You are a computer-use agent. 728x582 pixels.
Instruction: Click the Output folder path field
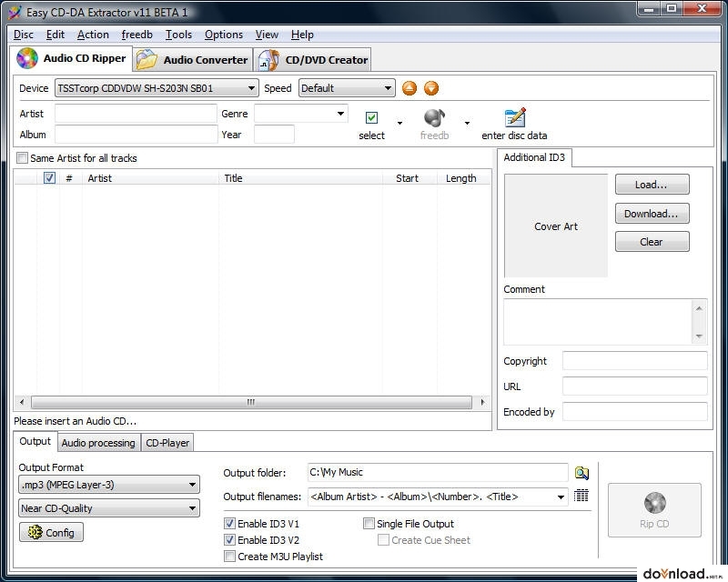tap(438, 473)
